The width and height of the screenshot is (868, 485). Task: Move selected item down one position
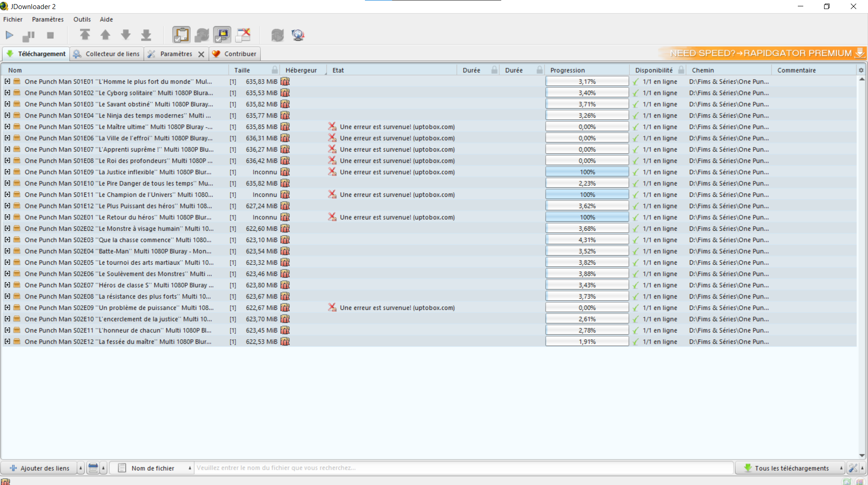coord(126,35)
